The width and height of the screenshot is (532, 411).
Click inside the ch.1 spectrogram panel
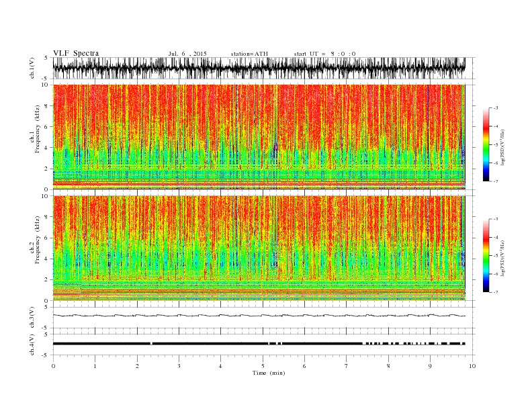259,137
